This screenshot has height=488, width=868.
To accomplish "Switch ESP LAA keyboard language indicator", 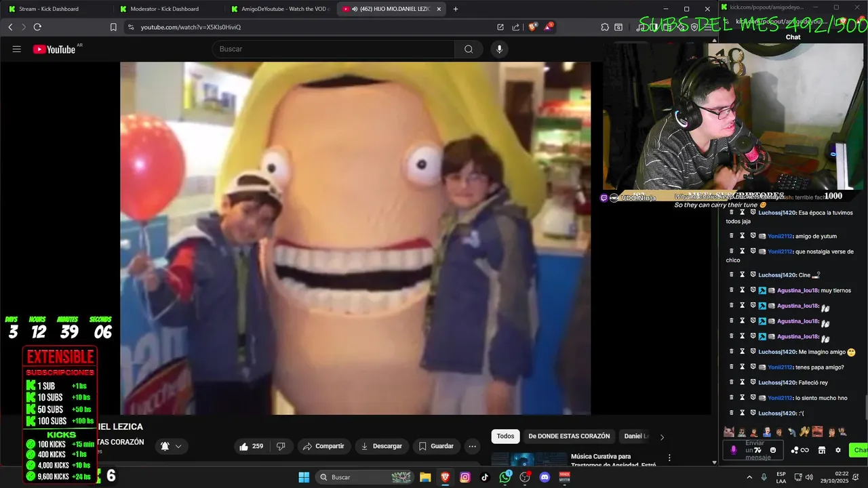I will [x=781, y=477].
